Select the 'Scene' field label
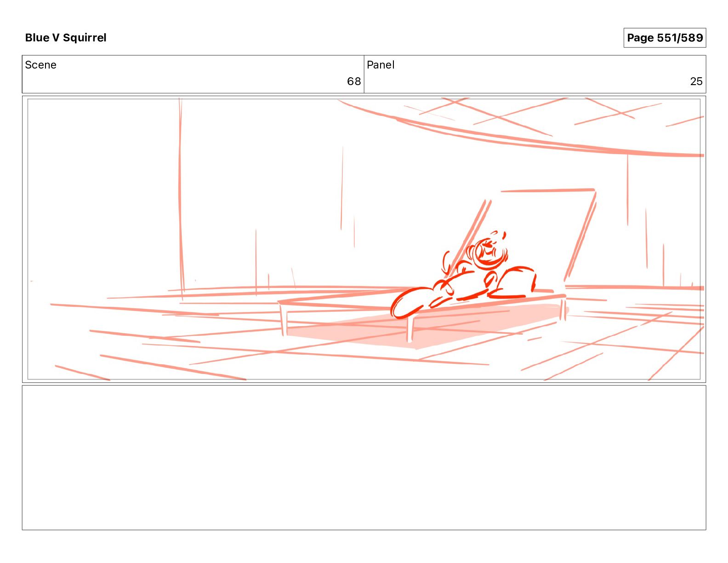Viewport: 728px width, 563px height. (41, 65)
